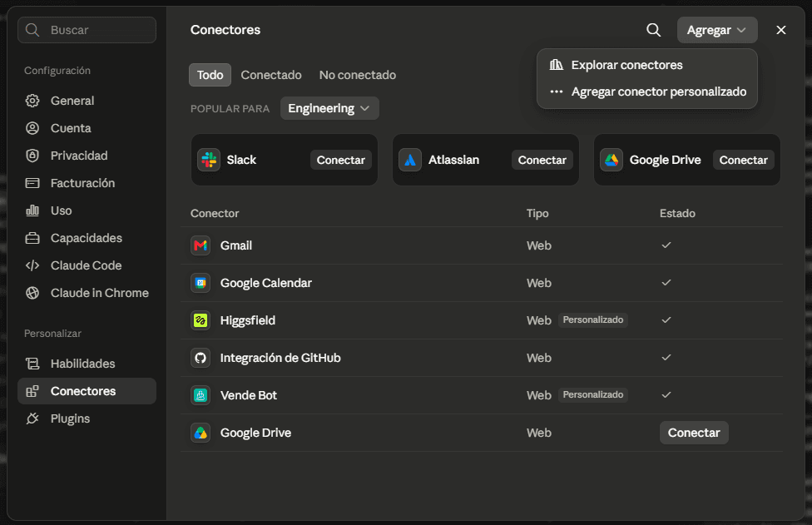The width and height of the screenshot is (812, 525).
Task: Switch to the Conectado tab
Action: 271,75
